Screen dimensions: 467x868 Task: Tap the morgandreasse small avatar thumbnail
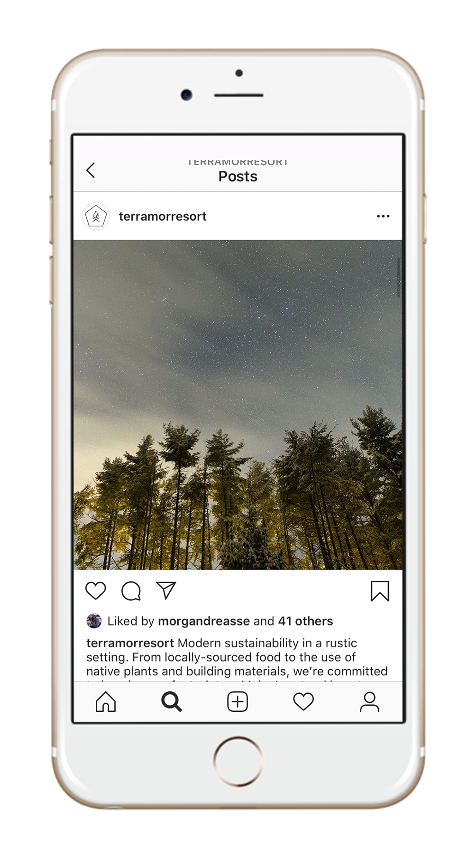tap(94, 621)
